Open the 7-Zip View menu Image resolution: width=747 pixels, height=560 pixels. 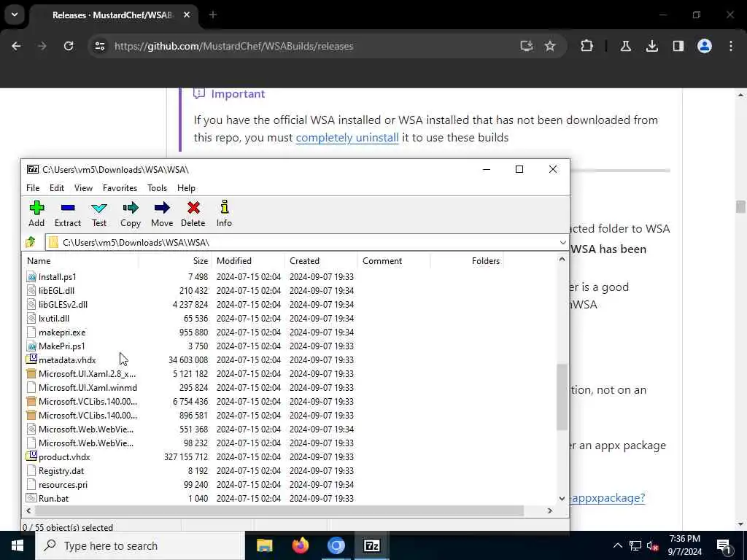click(83, 188)
